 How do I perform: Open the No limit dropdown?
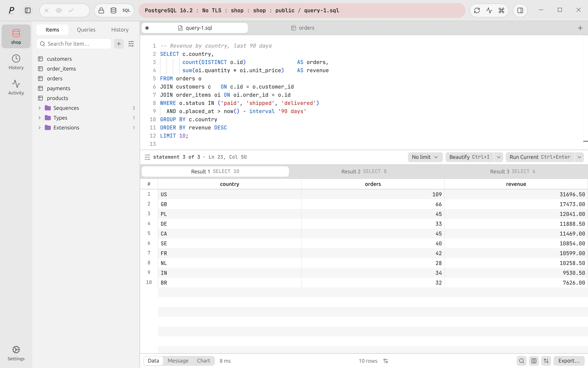point(425,157)
